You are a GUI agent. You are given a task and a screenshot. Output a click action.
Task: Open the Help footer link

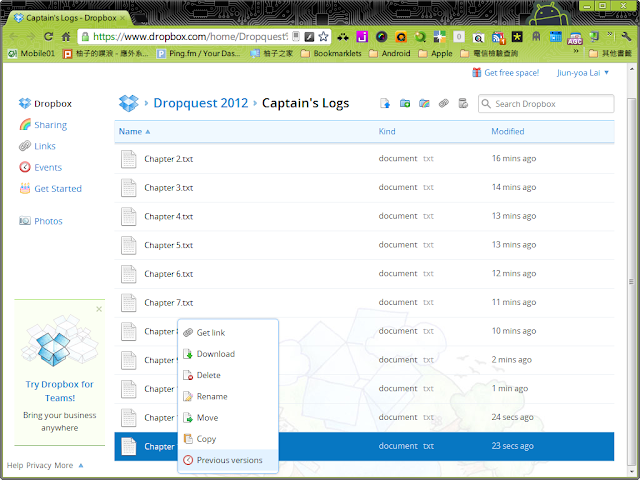point(15,465)
